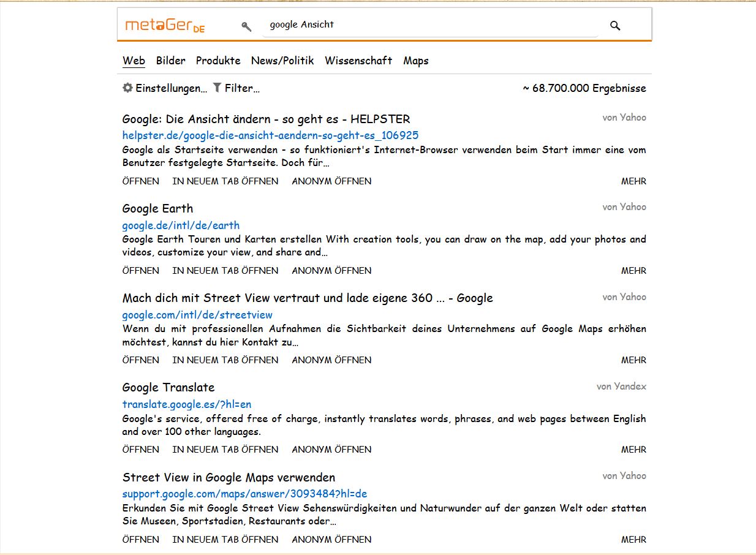Screen dimensions: 756x555
Task: Expand MEHR for Google Translate result
Action: tap(633, 449)
